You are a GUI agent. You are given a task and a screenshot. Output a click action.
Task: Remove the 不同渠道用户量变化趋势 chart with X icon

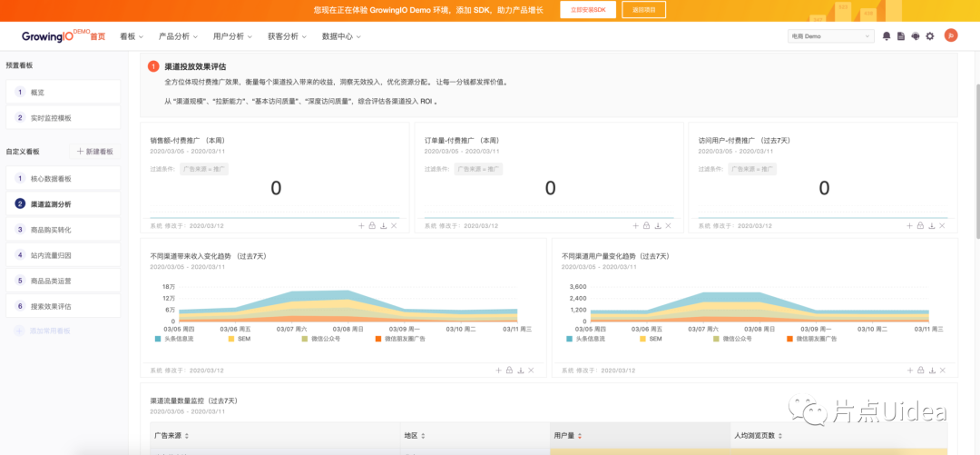coord(942,370)
